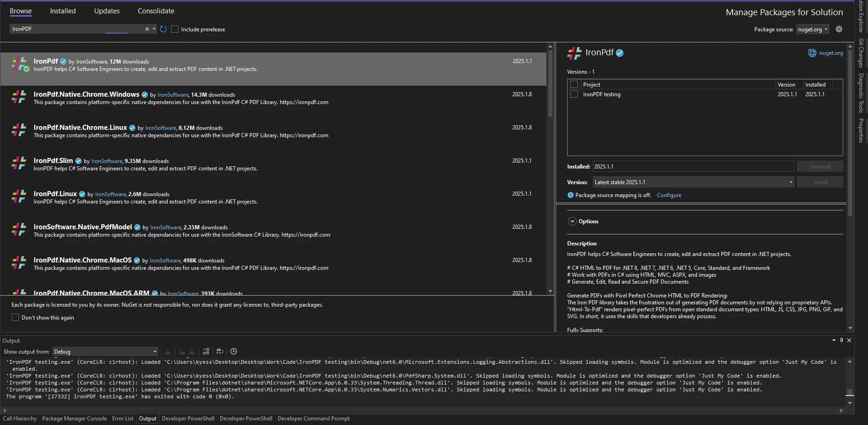This screenshot has width=868, height=425.
Task: Click the Installed version 2025.1.1 field
Action: tap(694, 166)
